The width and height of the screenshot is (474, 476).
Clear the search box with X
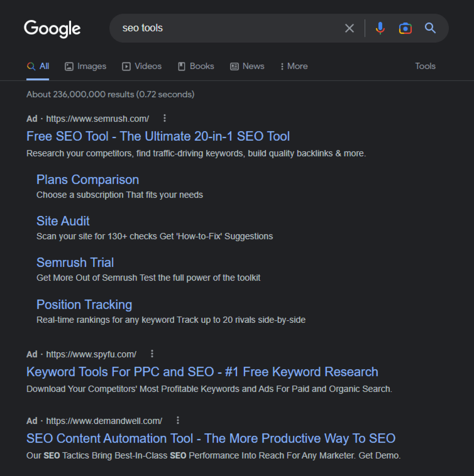[x=349, y=28]
